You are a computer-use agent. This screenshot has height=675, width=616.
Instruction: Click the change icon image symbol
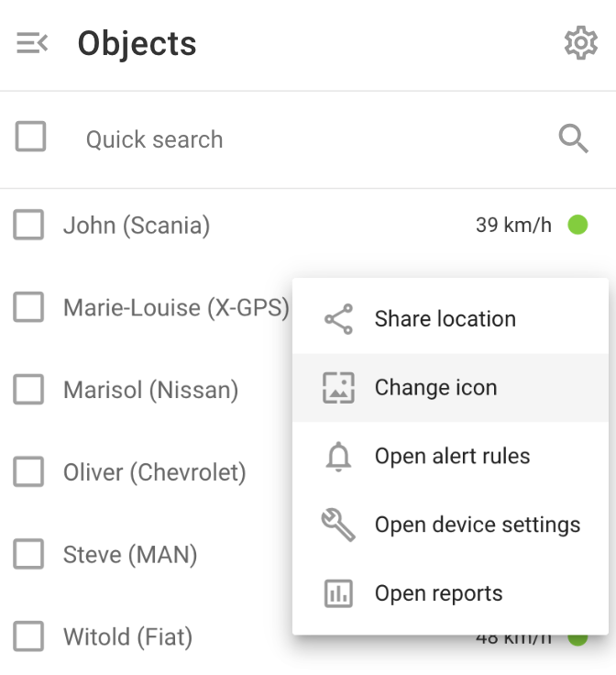(338, 388)
